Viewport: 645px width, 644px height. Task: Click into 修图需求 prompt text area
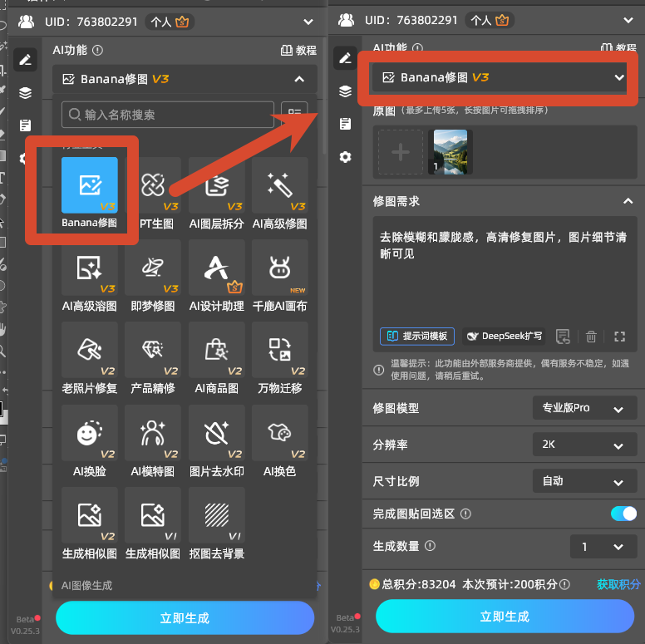point(505,273)
